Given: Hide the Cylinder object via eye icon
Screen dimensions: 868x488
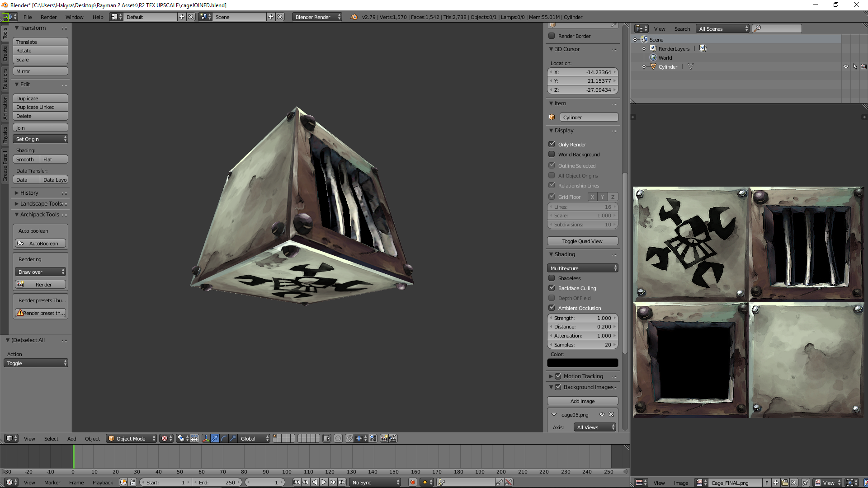Looking at the screenshot, I should 845,66.
